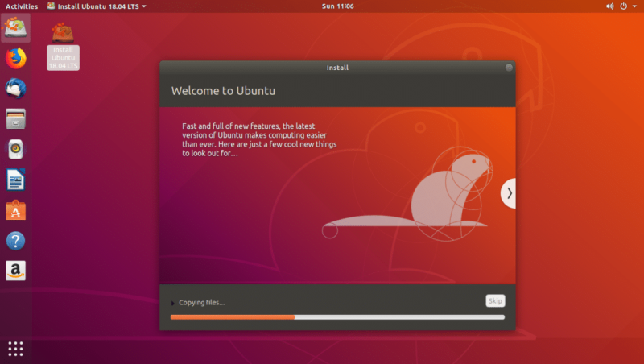The width and height of the screenshot is (644, 364).
Task: Open the Help icon in the dock
Action: (x=15, y=241)
